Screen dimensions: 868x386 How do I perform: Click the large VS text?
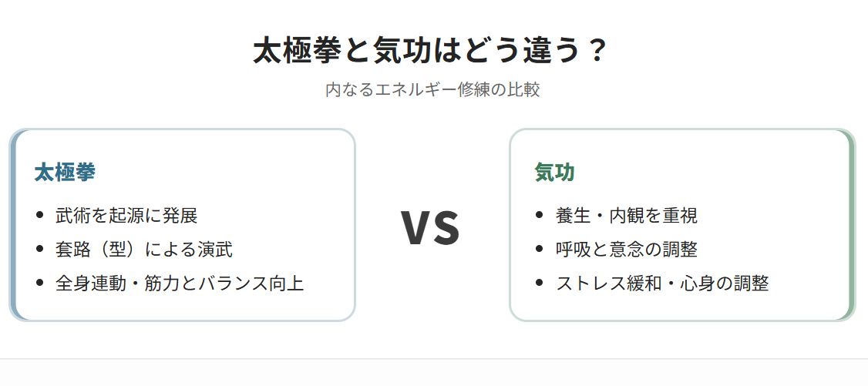[430, 227]
